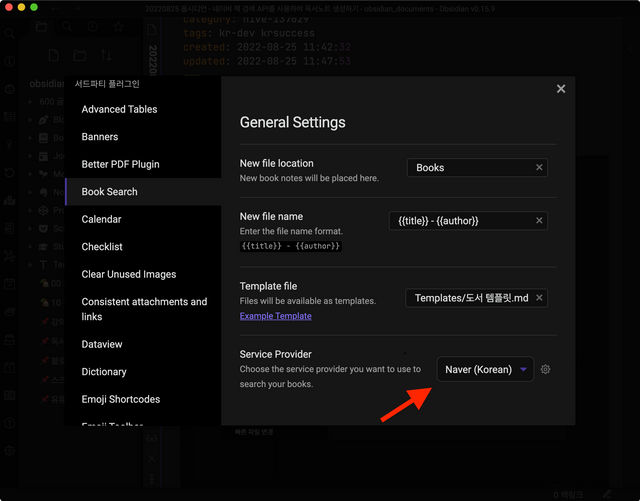
Task: Navigate forward with title bar right arrow
Action: point(76,8)
